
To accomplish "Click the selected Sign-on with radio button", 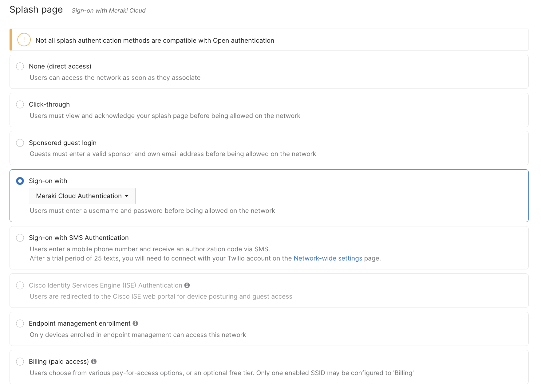I will click(20, 181).
